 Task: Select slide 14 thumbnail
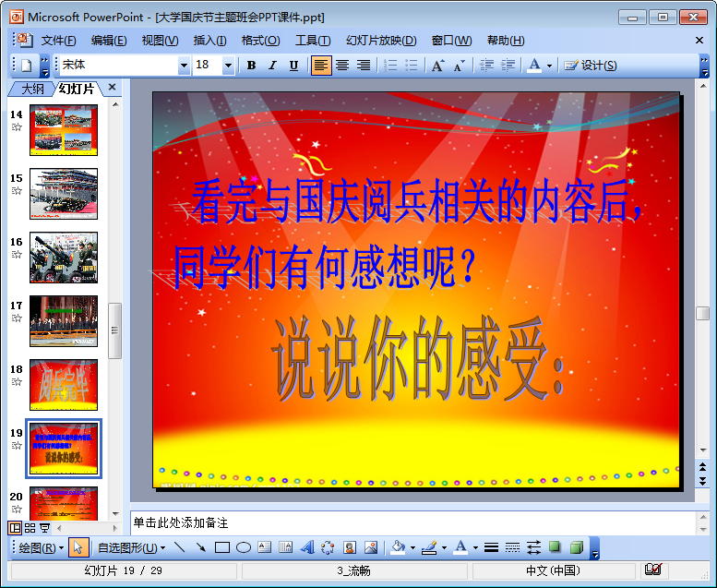pyautogui.click(x=64, y=130)
